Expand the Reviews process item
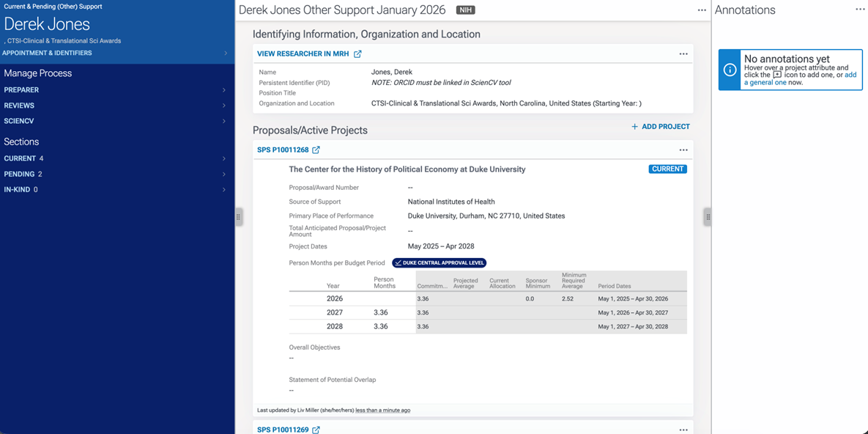This screenshot has width=868, height=434. pos(223,106)
